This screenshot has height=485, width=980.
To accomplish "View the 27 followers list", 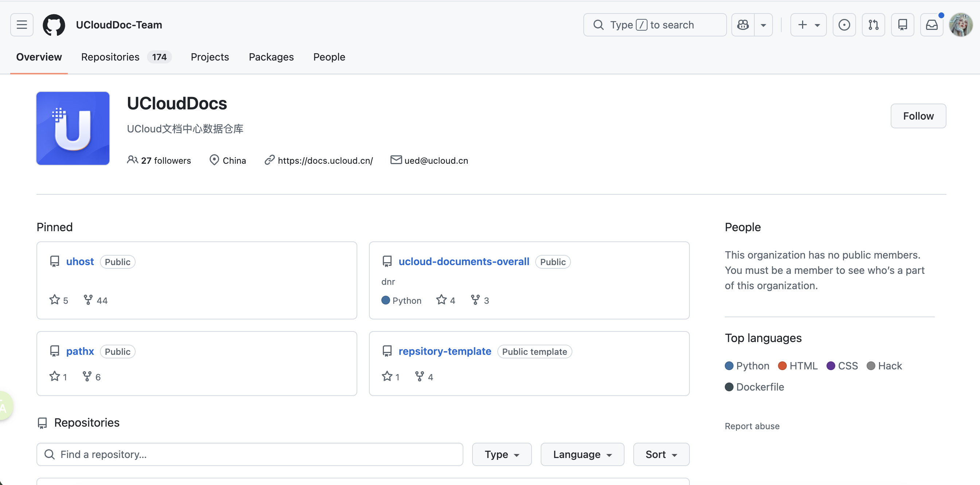I will (x=159, y=160).
